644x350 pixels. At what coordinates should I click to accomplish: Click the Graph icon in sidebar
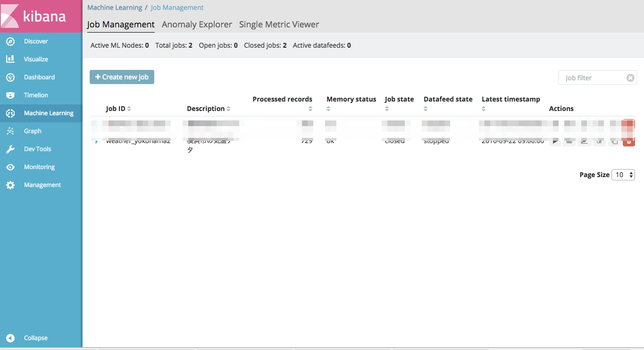(10, 131)
